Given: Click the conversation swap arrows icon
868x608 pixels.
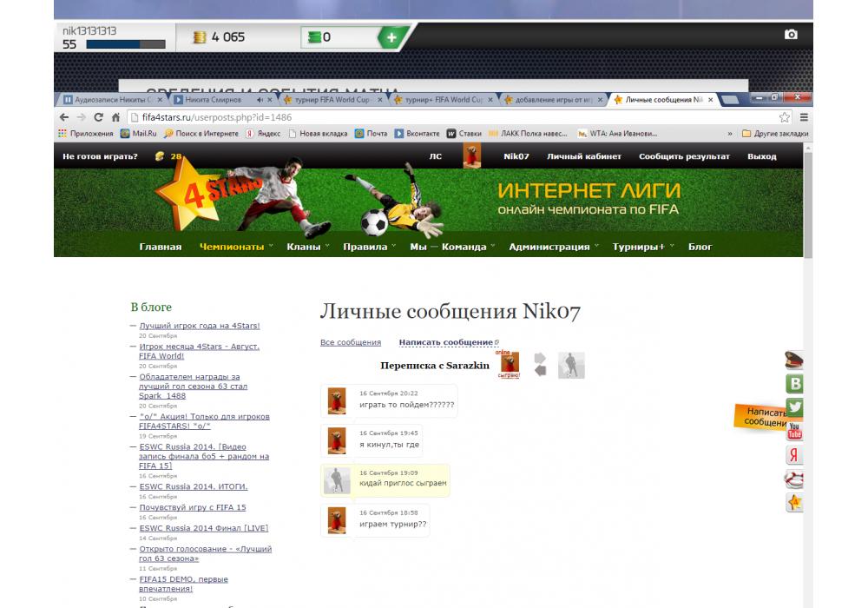Looking at the screenshot, I should coord(540,365).
